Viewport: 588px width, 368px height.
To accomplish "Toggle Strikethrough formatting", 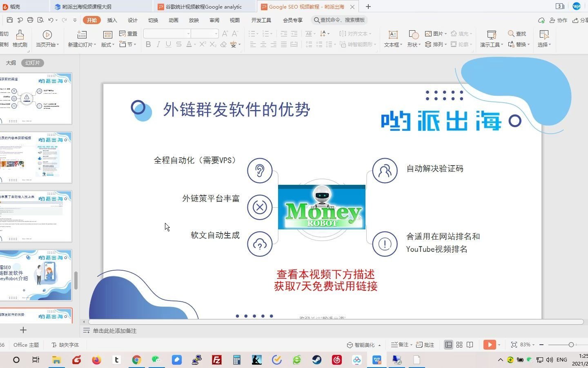I will pyautogui.click(x=178, y=44).
